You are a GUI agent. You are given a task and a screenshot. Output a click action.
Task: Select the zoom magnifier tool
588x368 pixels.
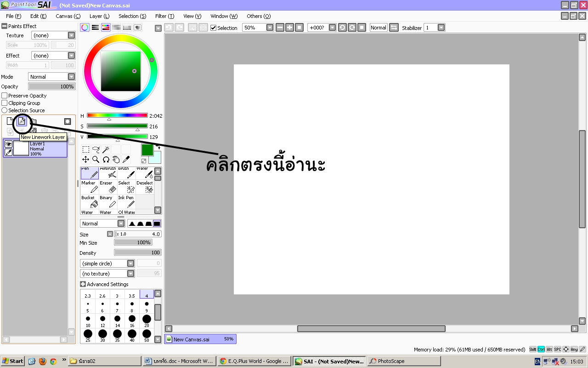96,159
